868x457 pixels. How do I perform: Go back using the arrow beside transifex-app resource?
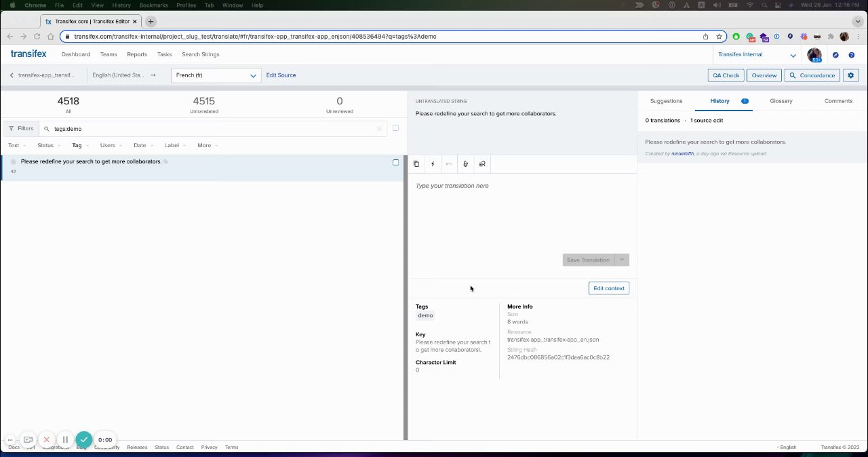coord(12,75)
